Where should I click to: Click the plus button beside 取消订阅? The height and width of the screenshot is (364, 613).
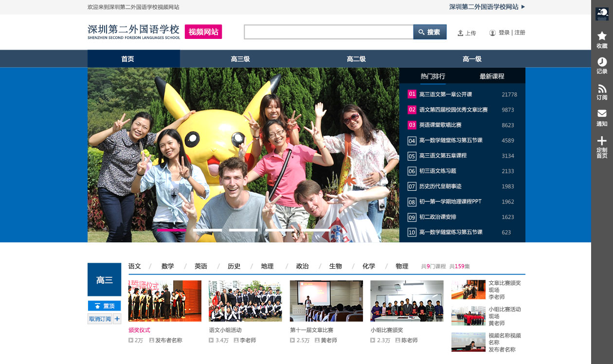[117, 319]
